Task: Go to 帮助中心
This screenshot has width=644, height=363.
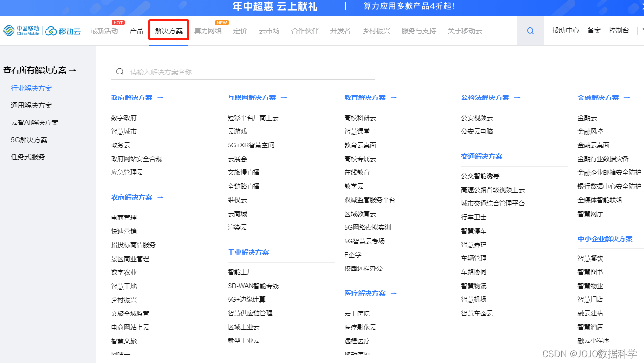Action: (566, 30)
